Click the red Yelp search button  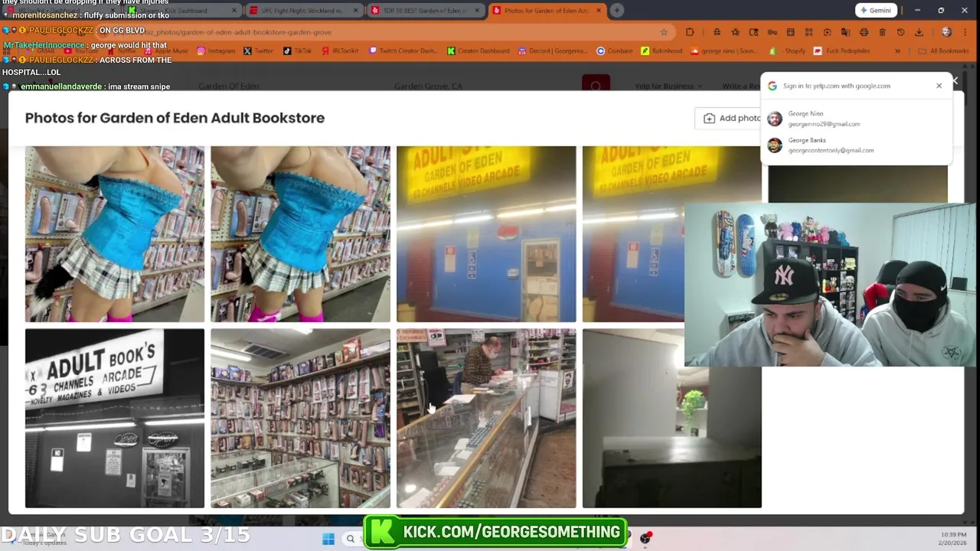(596, 84)
